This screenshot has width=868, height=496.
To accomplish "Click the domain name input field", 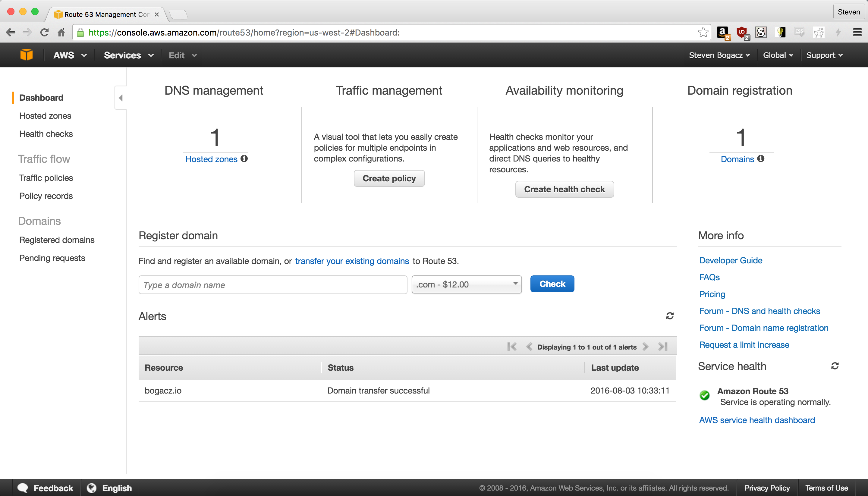I will (272, 284).
